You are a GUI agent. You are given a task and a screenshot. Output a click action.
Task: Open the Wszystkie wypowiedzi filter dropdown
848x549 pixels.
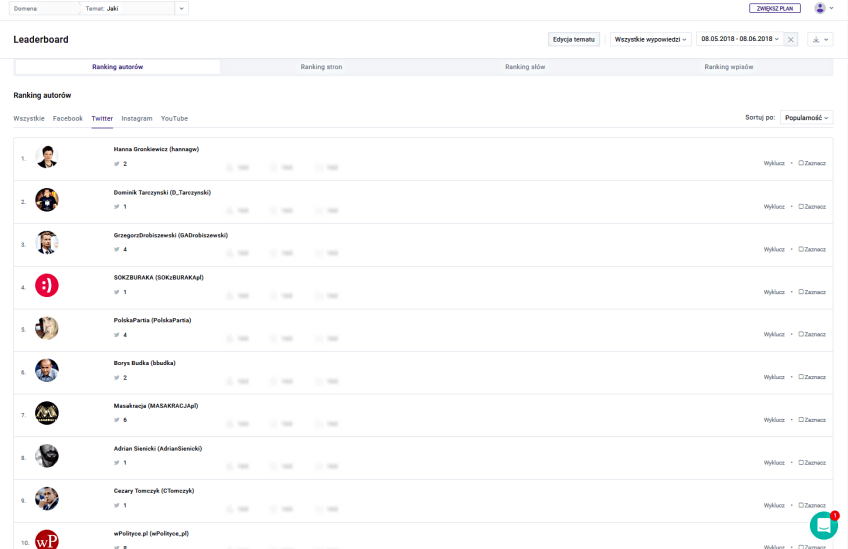coord(650,40)
